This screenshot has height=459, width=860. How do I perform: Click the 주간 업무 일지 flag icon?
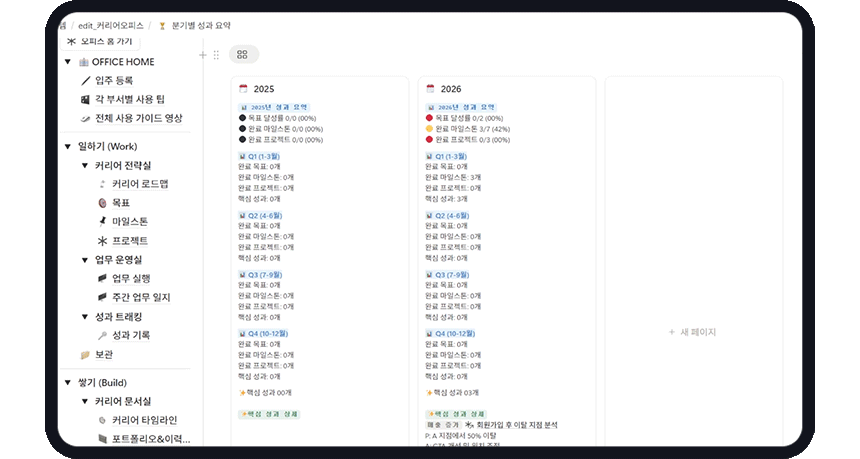click(102, 297)
